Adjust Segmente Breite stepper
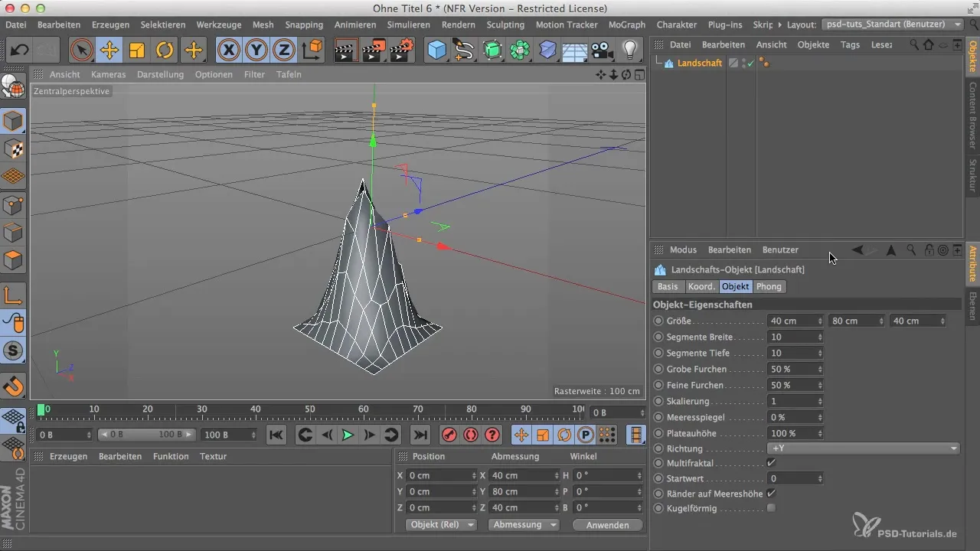980x551 pixels. (820, 337)
